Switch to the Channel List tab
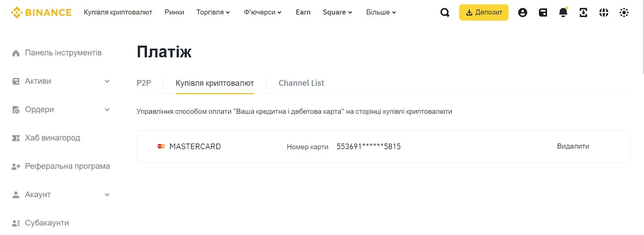Screen dimensions: 644x235 pyautogui.click(x=301, y=83)
